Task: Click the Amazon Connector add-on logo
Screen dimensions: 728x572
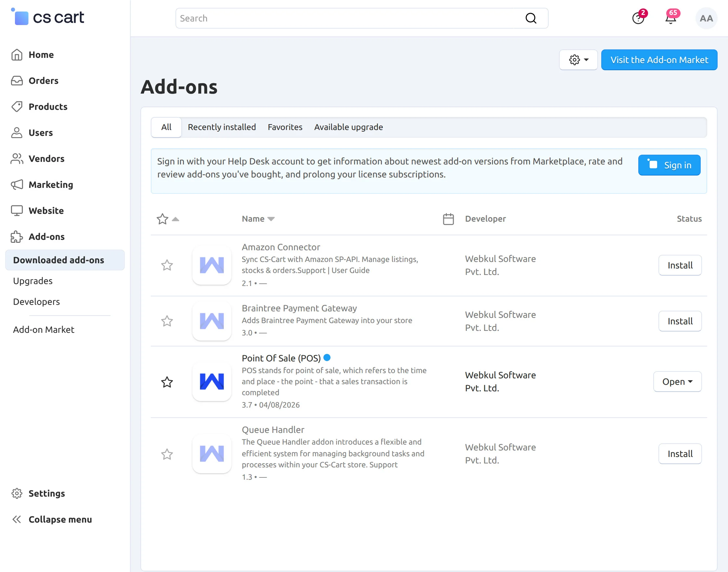Action: [x=212, y=265]
